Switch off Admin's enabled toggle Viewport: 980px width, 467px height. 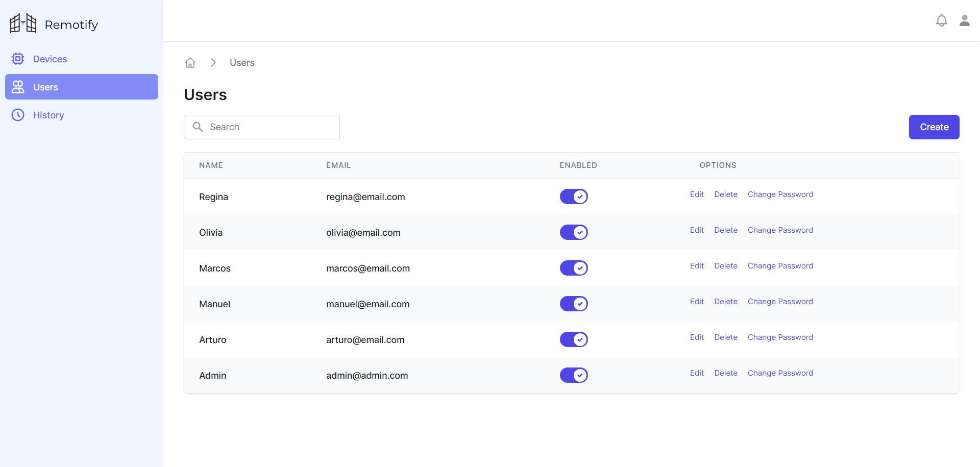click(574, 375)
